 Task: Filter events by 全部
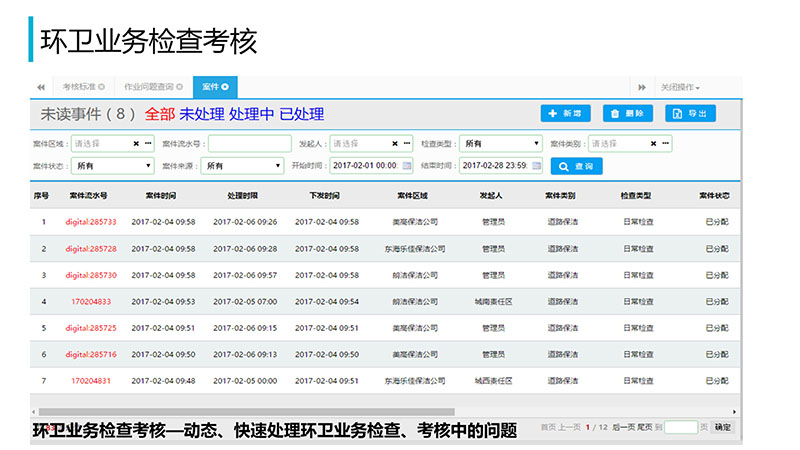(x=160, y=114)
